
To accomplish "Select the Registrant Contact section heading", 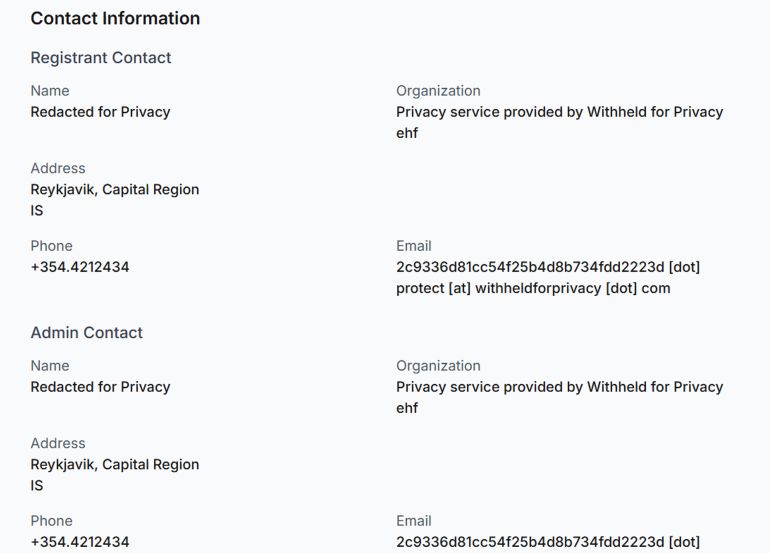I will 101,58.
